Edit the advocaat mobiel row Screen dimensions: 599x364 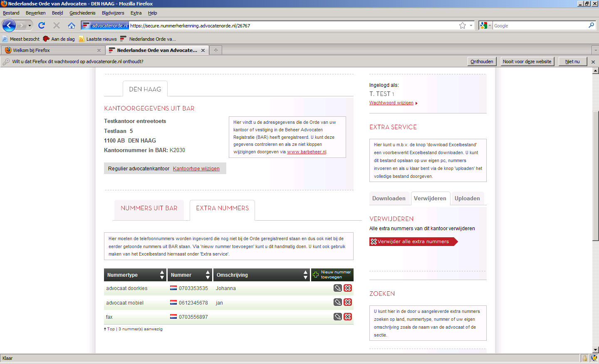coord(338,302)
